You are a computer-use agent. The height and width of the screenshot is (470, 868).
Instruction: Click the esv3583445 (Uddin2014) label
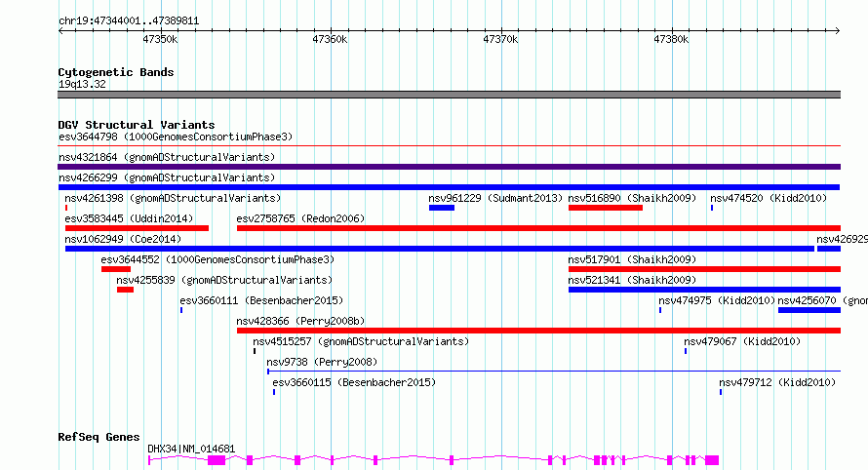pyautogui.click(x=129, y=218)
